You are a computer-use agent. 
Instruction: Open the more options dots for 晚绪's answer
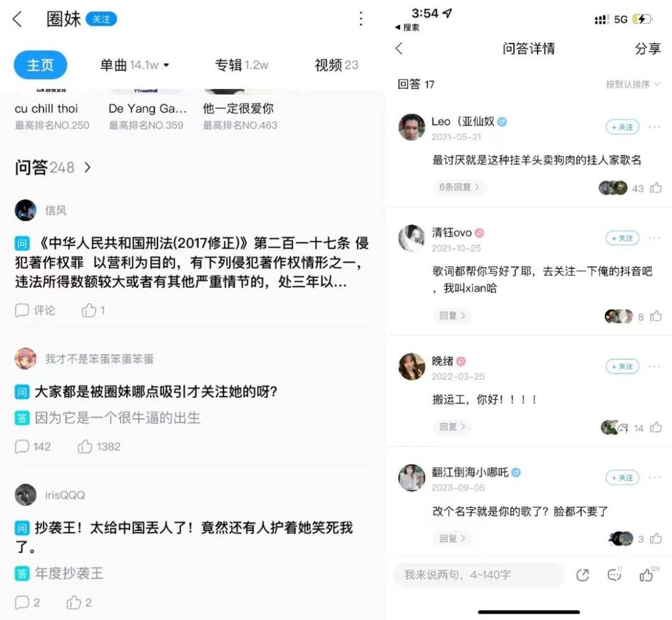(x=654, y=366)
